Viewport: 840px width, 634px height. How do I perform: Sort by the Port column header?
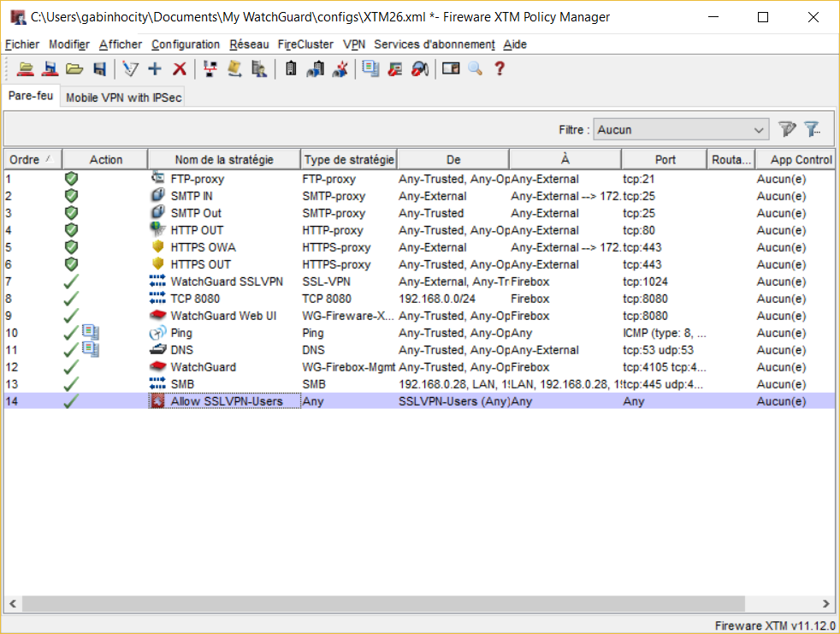click(665, 160)
